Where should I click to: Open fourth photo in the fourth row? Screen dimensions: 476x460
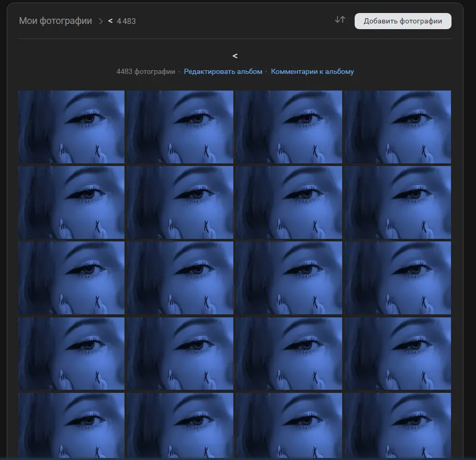coord(398,353)
